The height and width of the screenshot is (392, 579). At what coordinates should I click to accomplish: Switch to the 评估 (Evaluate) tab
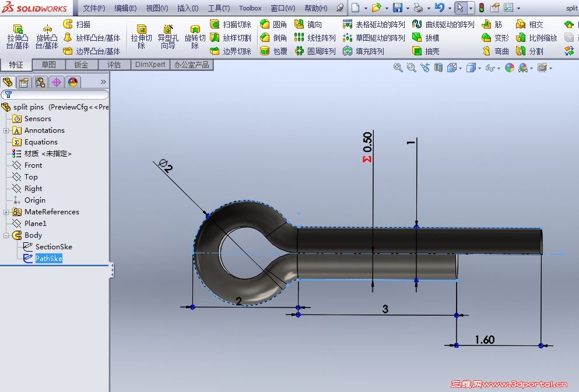tap(114, 65)
